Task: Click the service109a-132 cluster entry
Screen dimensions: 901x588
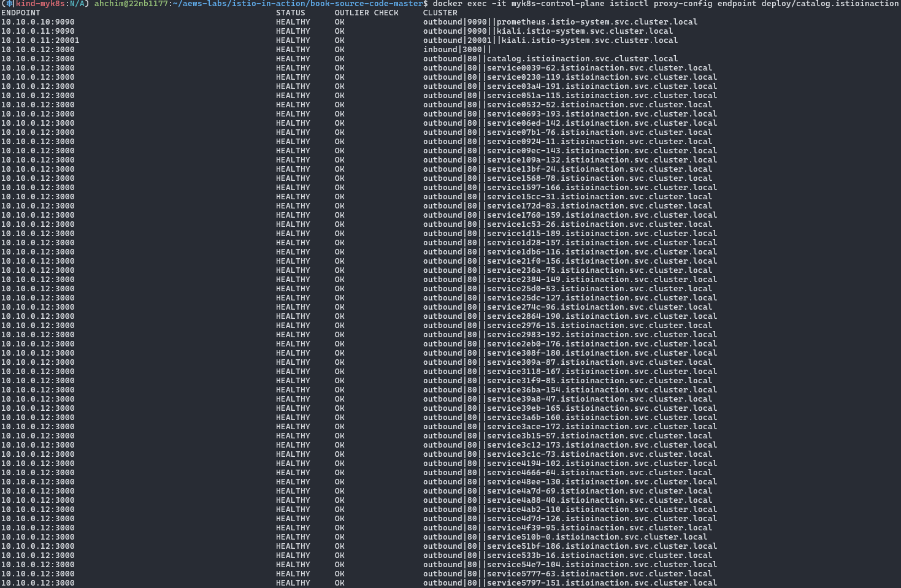Action: click(570, 160)
